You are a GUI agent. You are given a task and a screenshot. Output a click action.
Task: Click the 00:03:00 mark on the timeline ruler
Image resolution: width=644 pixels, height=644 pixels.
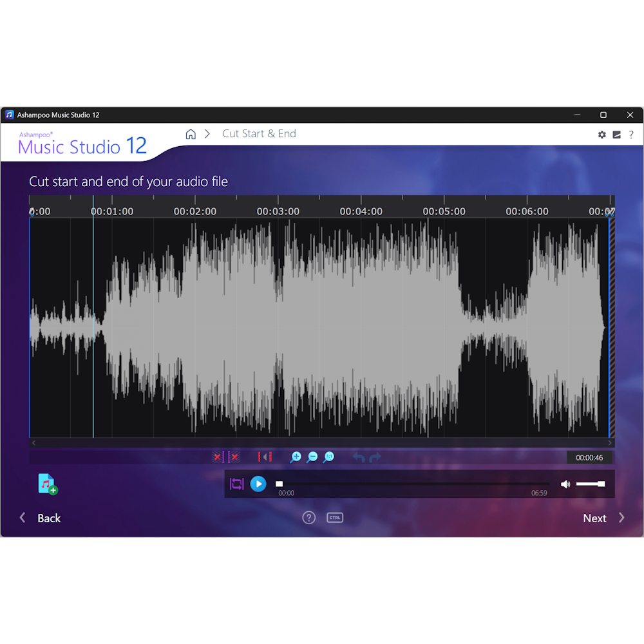[x=278, y=211]
